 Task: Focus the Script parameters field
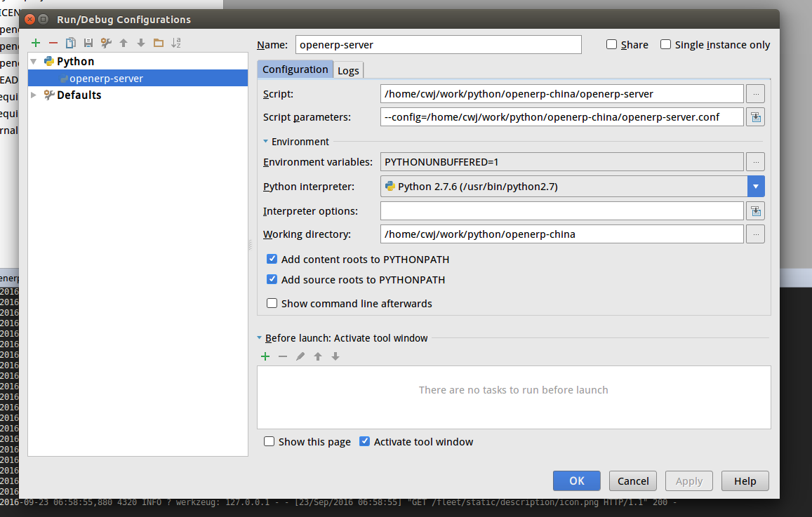562,117
